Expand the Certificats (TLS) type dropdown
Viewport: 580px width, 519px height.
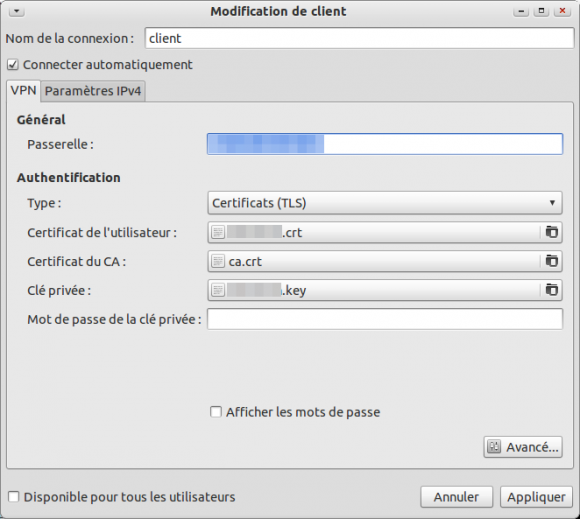pyautogui.click(x=385, y=203)
